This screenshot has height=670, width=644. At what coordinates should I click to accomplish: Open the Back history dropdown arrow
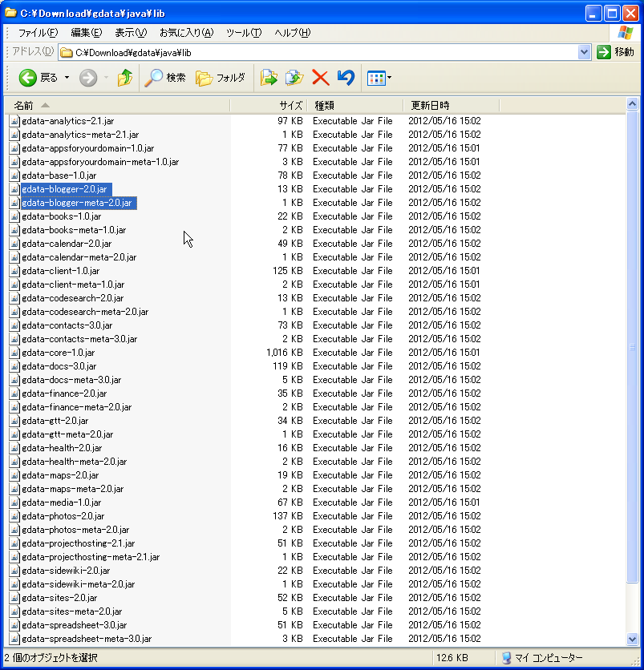pos(67,78)
